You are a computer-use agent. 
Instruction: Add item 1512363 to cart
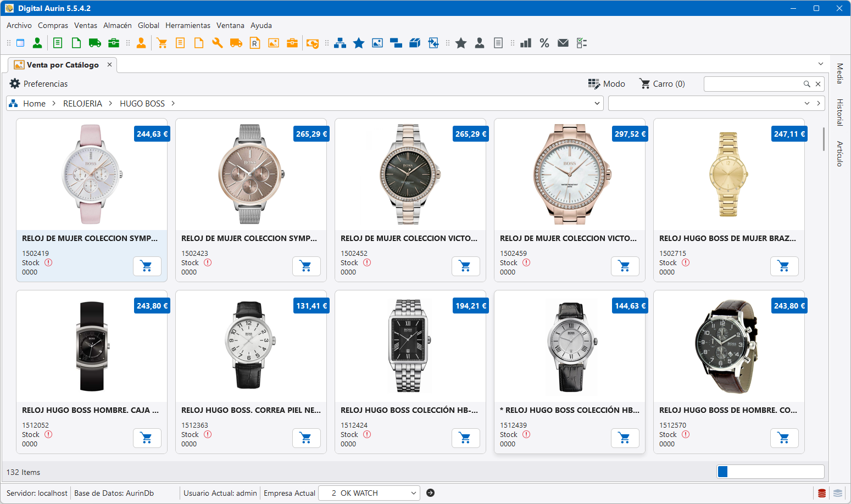point(307,438)
